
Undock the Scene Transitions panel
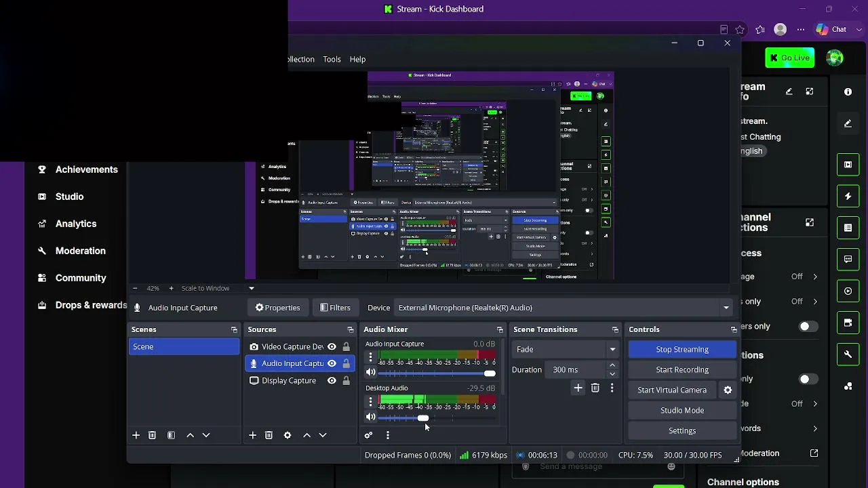pyautogui.click(x=615, y=330)
